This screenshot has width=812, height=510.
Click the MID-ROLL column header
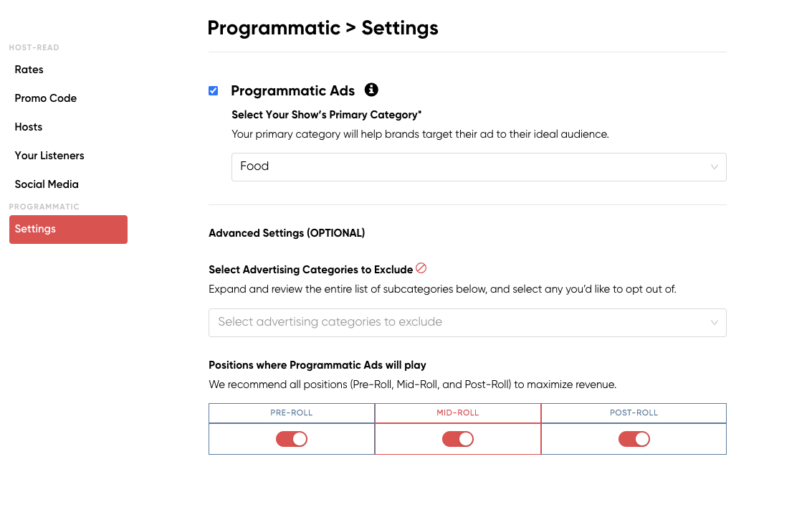point(458,413)
